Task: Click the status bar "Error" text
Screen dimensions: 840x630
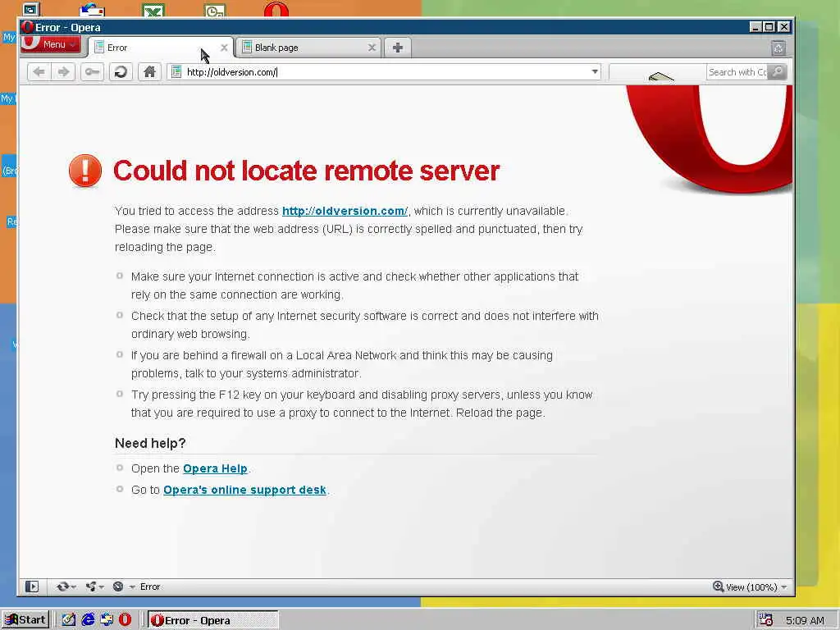Action: coord(150,587)
